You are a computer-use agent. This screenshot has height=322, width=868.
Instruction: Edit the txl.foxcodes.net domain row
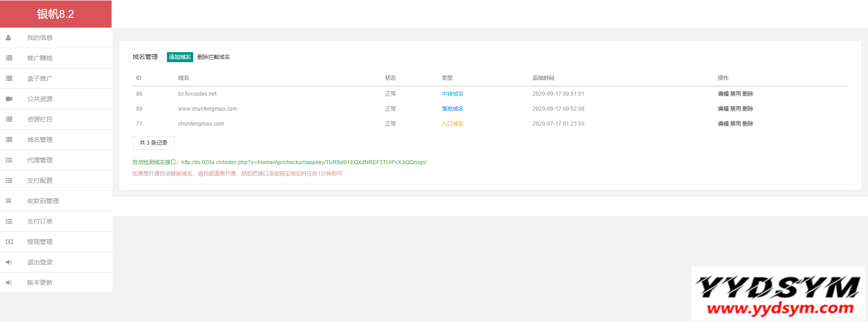(723, 94)
